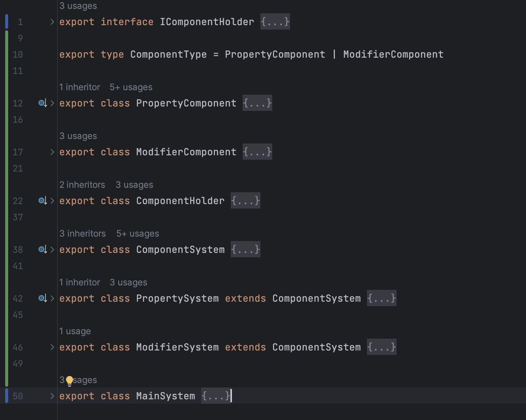Show '1 usage' hint above ModifierSystem

point(75,331)
